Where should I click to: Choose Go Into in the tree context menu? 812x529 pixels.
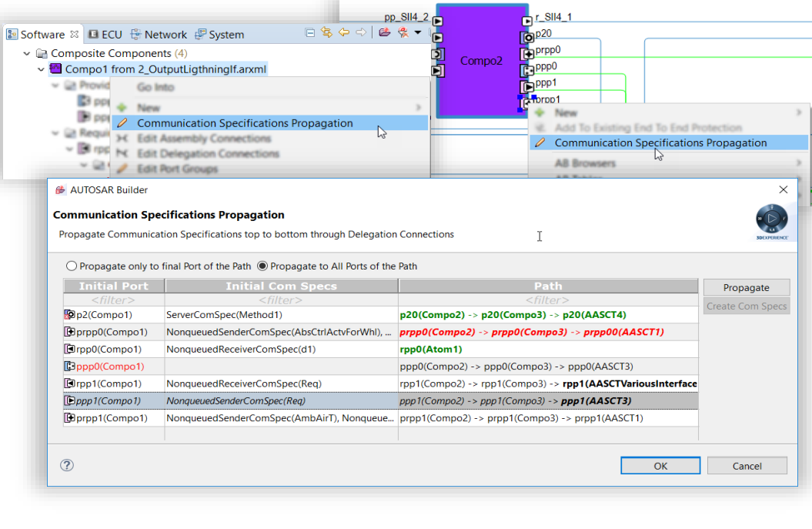pyautogui.click(x=155, y=87)
